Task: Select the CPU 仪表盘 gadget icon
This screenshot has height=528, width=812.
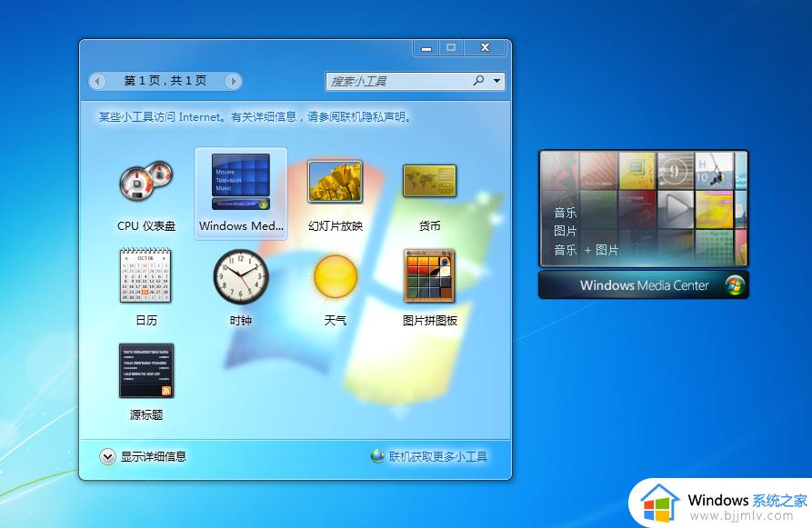Action: pyautogui.click(x=146, y=181)
